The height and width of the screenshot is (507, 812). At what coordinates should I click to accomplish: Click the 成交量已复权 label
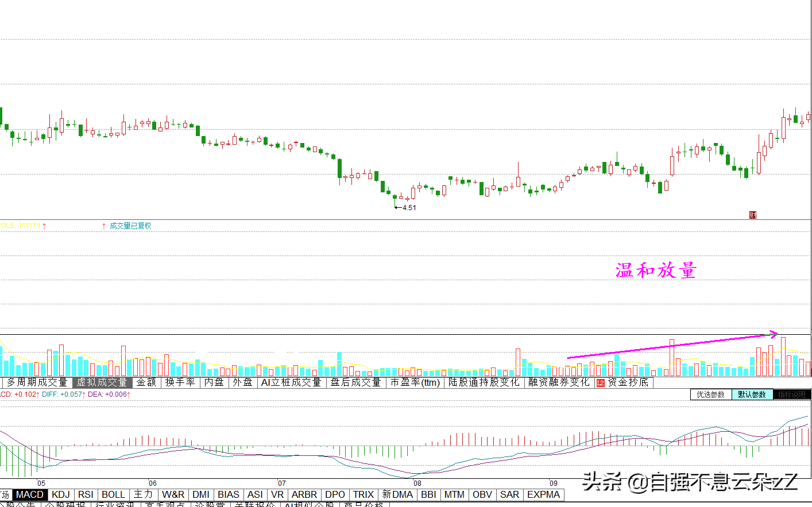130,226
